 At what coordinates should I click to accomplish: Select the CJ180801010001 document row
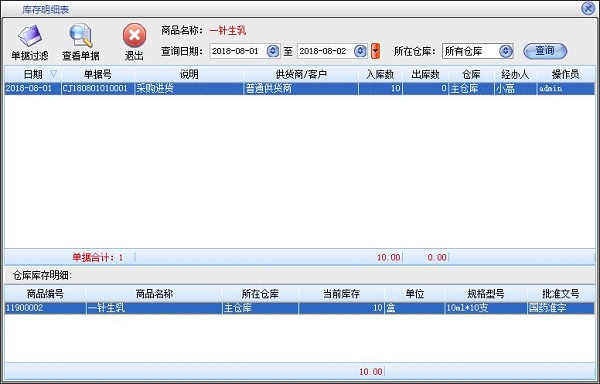point(300,89)
